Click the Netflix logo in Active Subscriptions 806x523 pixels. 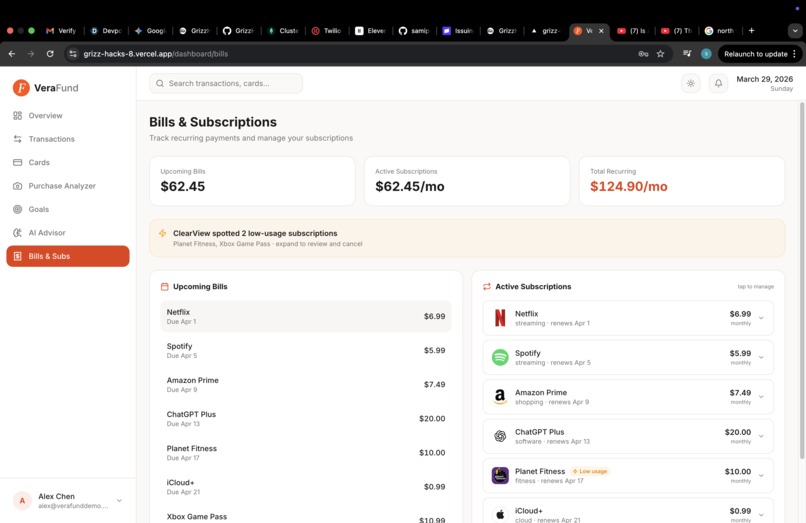coord(500,318)
